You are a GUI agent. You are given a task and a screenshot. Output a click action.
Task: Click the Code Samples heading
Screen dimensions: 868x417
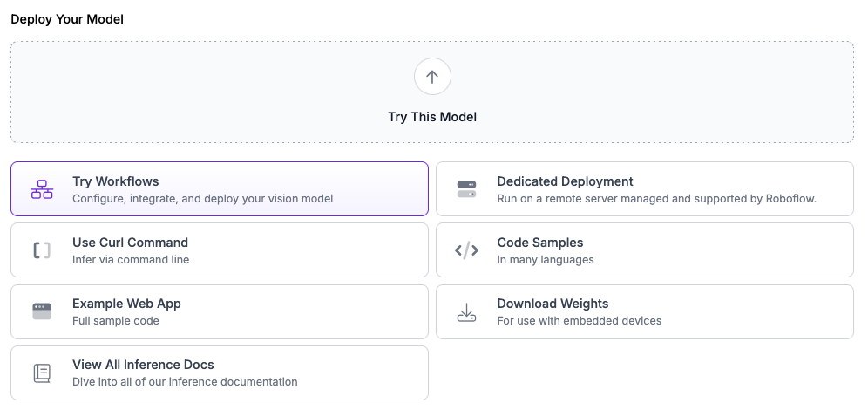tap(539, 243)
